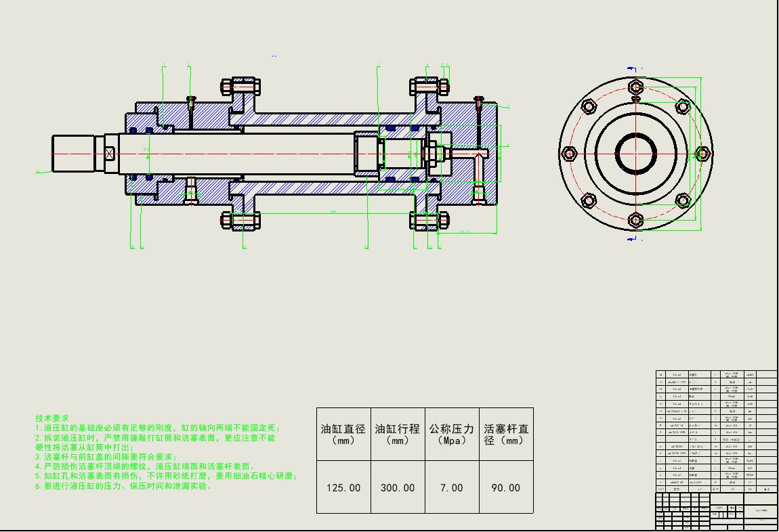
Task: Click the 公称压力 (Mpa) header cell
Action: [451, 434]
